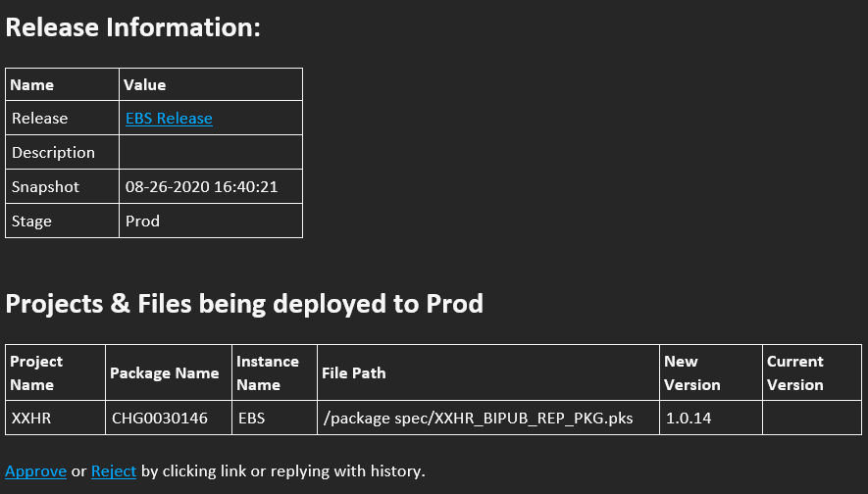Open the EBS Release link
The width and height of the screenshot is (868, 494).
[169, 118]
